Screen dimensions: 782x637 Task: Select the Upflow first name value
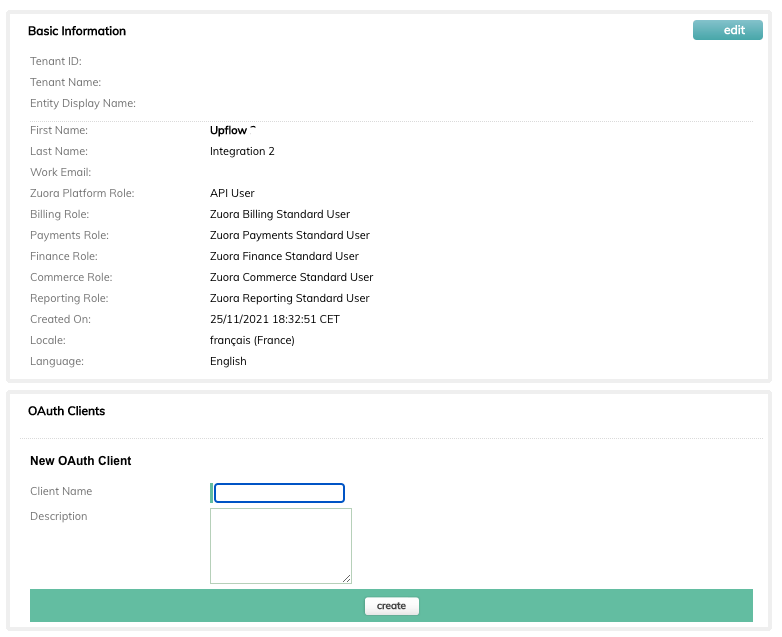click(x=228, y=130)
